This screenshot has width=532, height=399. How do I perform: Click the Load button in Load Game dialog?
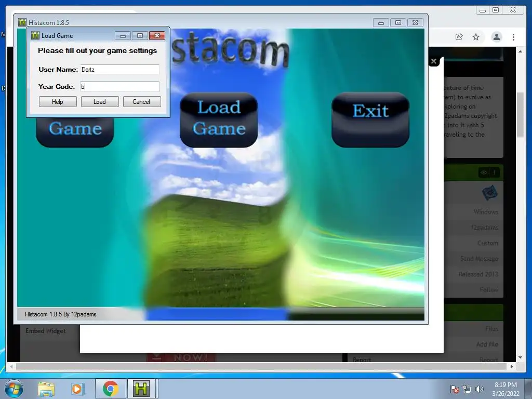click(100, 102)
